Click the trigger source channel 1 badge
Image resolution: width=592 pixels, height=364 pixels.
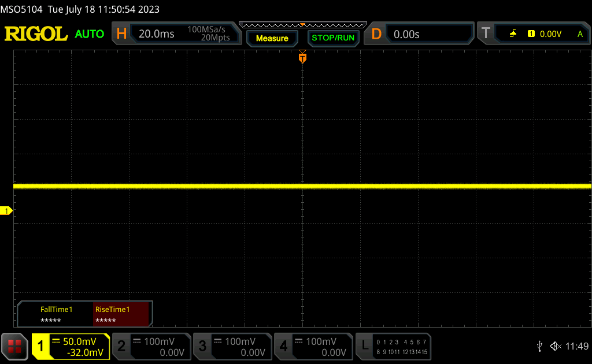coord(531,34)
